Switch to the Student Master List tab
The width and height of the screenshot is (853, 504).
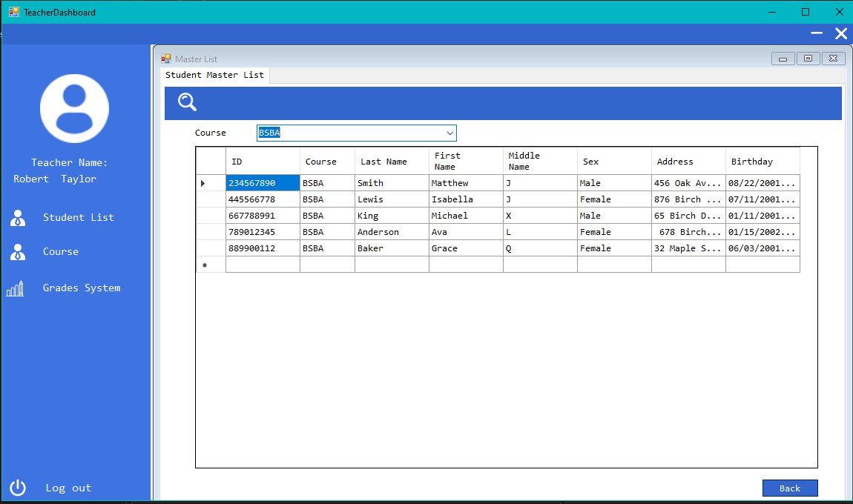coord(214,75)
